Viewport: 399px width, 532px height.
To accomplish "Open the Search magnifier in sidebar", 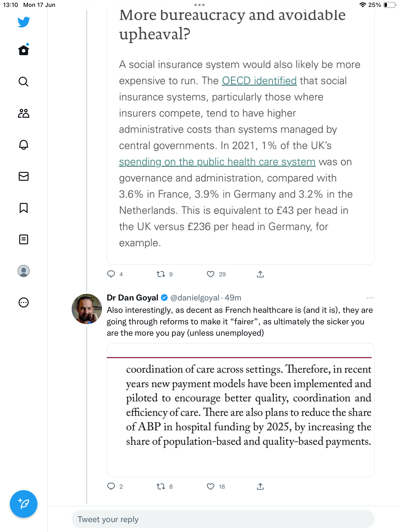I will (x=24, y=82).
